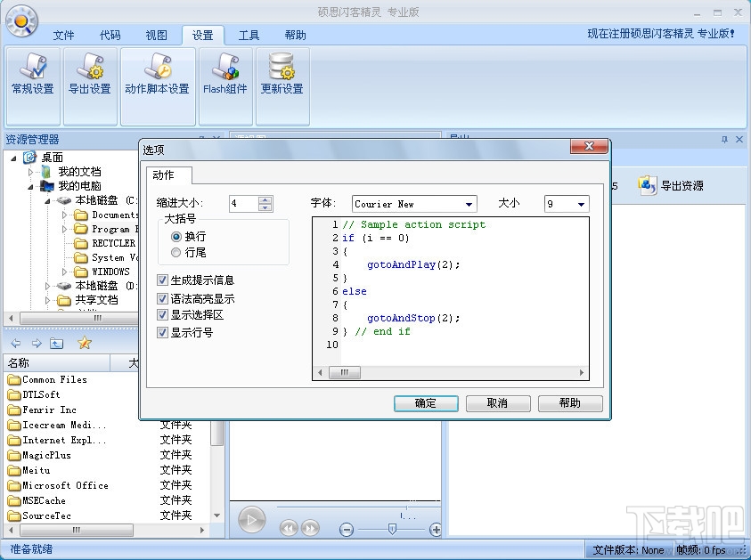Select the 换行 brace radio button
Screen dimensions: 751x560
(176, 237)
